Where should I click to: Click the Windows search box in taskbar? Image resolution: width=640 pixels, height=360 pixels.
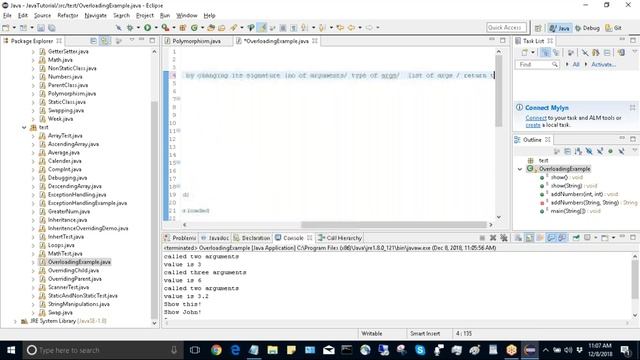tap(102, 350)
